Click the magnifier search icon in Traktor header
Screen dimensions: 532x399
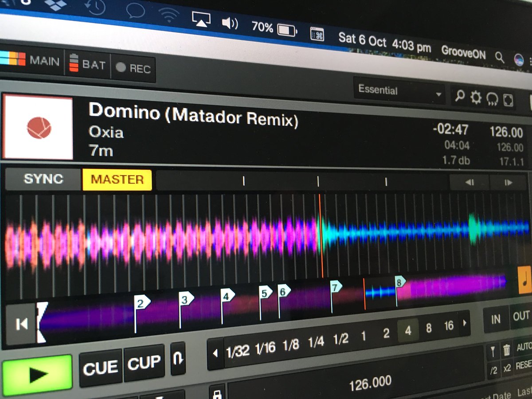(460, 96)
